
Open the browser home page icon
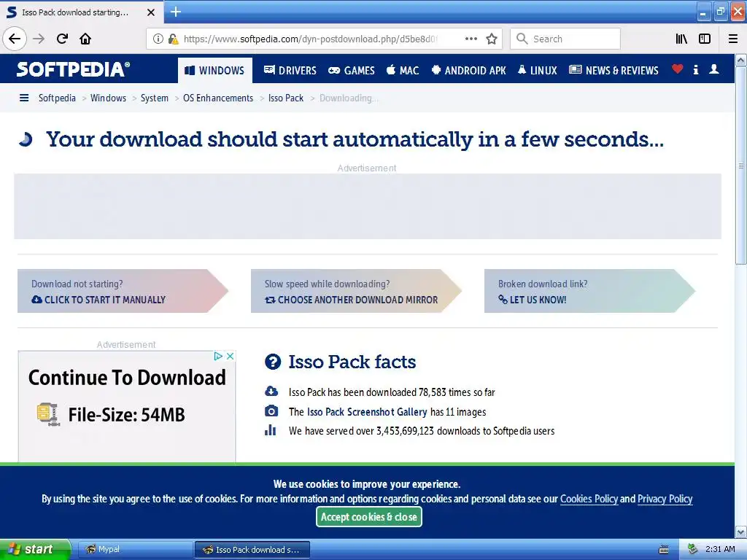(85, 39)
